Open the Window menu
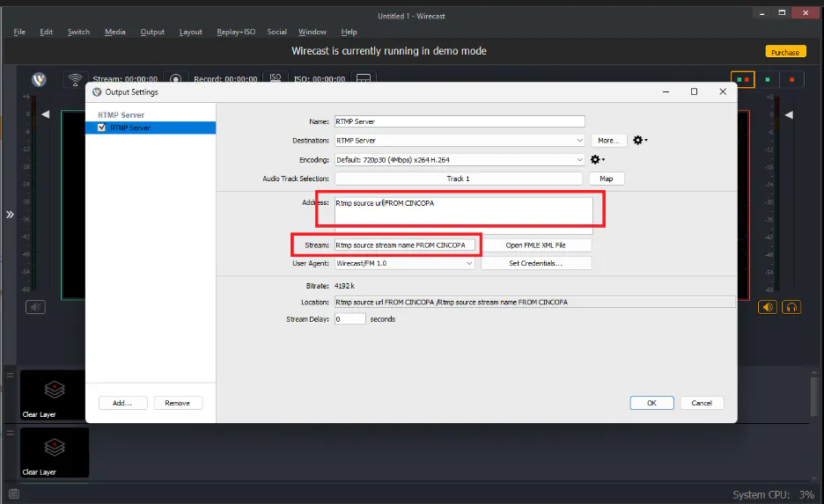Viewport: 824px width, 504px height. 313,32
